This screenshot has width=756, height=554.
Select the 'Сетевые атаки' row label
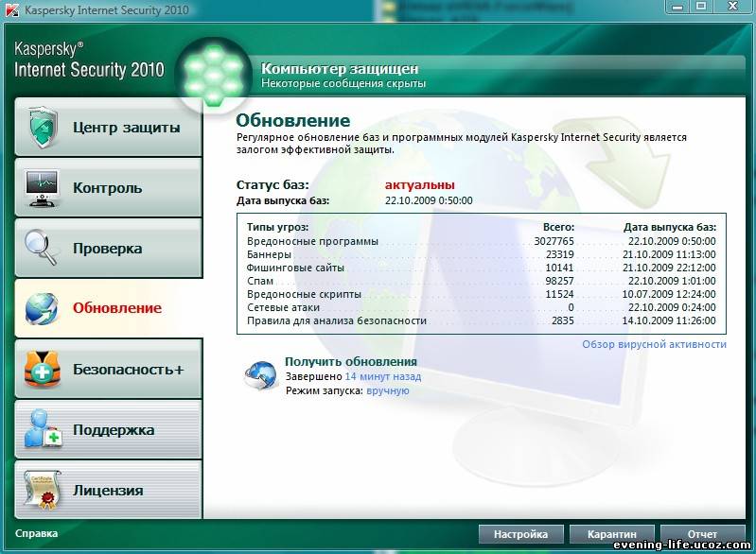click(x=283, y=307)
